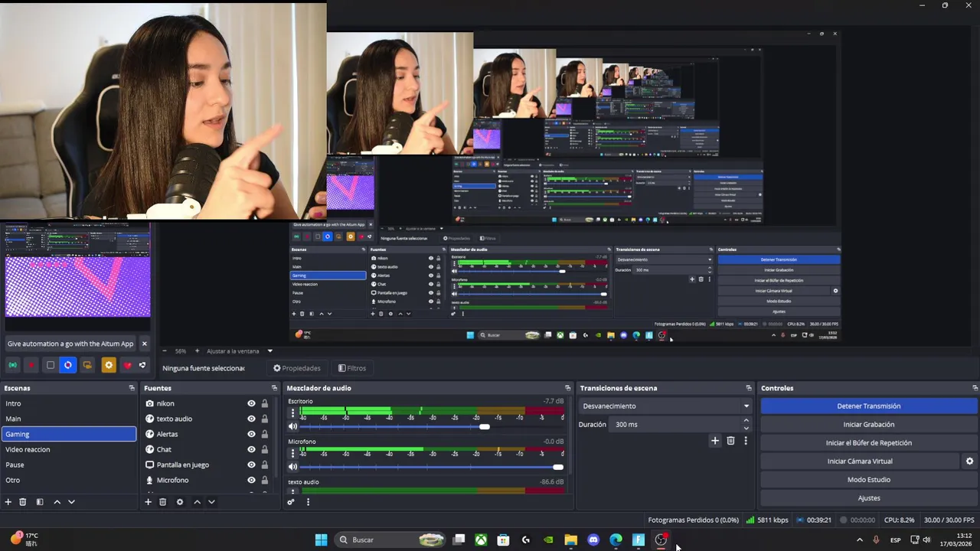Increase transition duration with the up stepper

click(746, 421)
